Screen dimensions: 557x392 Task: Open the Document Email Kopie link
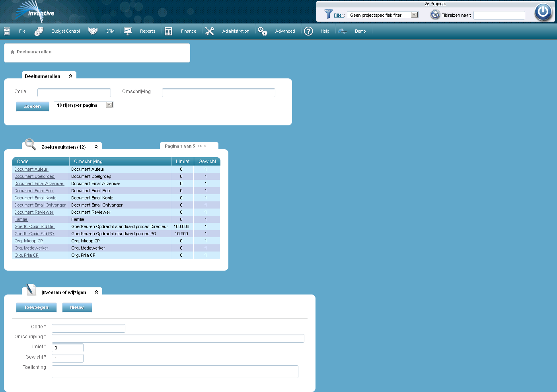(x=35, y=198)
